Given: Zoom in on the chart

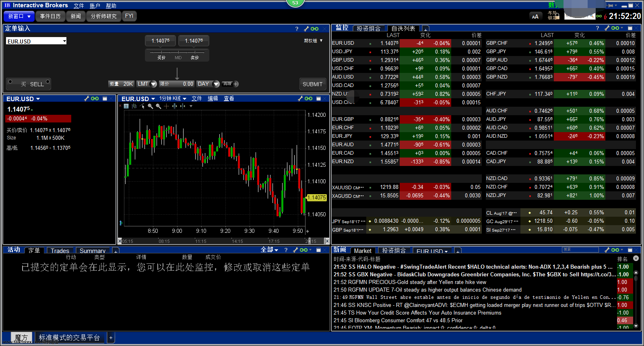Looking at the screenshot, I should (151, 106).
